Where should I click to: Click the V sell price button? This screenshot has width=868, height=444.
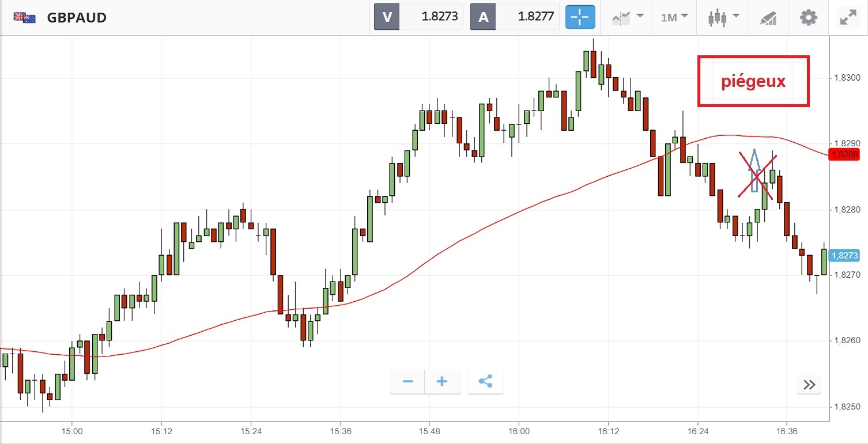click(419, 17)
